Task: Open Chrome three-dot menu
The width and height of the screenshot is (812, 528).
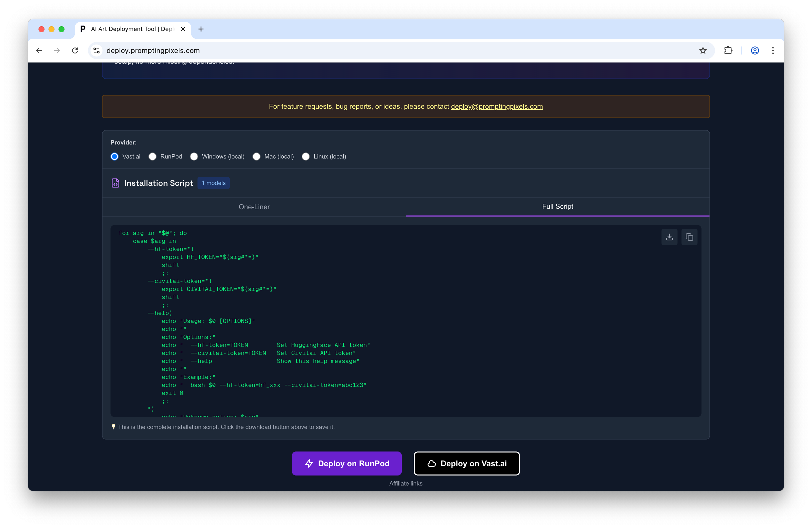Action: [773, 50]
